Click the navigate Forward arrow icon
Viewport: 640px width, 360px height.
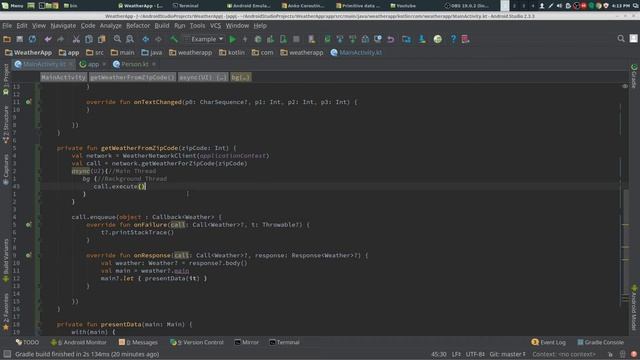pyautogui.click(x=158, y=39)
